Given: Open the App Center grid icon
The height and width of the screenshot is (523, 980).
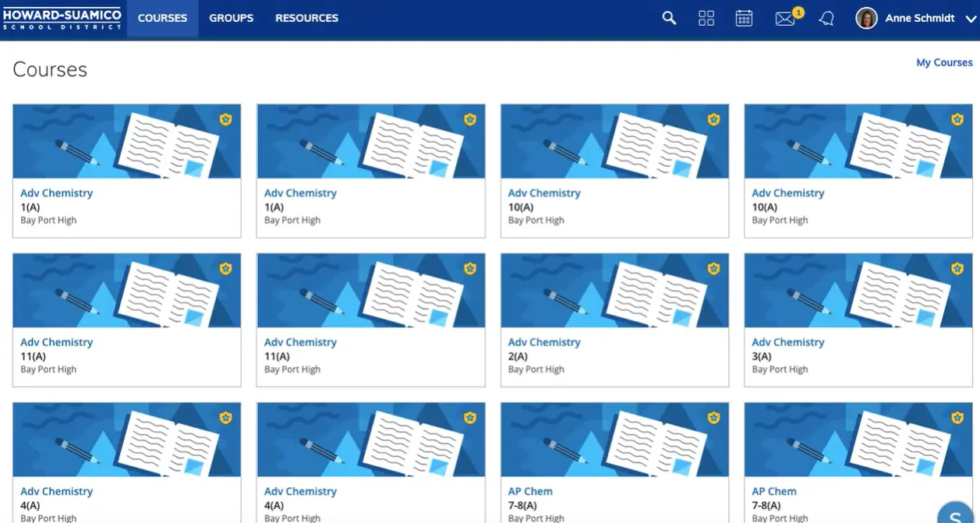Looking at the screenshot, I should coord(706,18).
